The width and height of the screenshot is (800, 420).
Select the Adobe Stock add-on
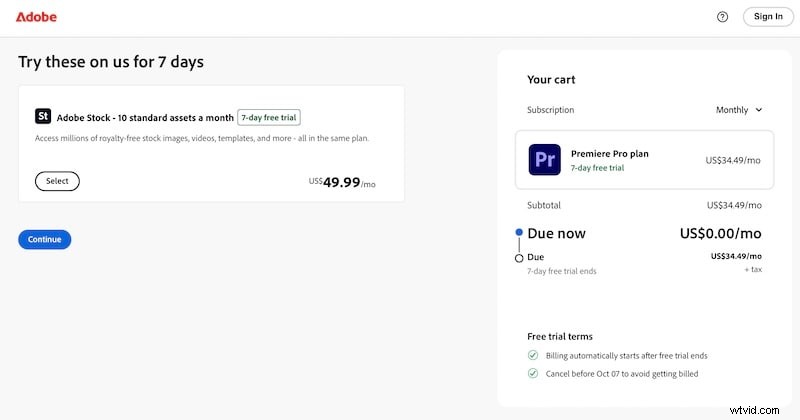[57, 181]
